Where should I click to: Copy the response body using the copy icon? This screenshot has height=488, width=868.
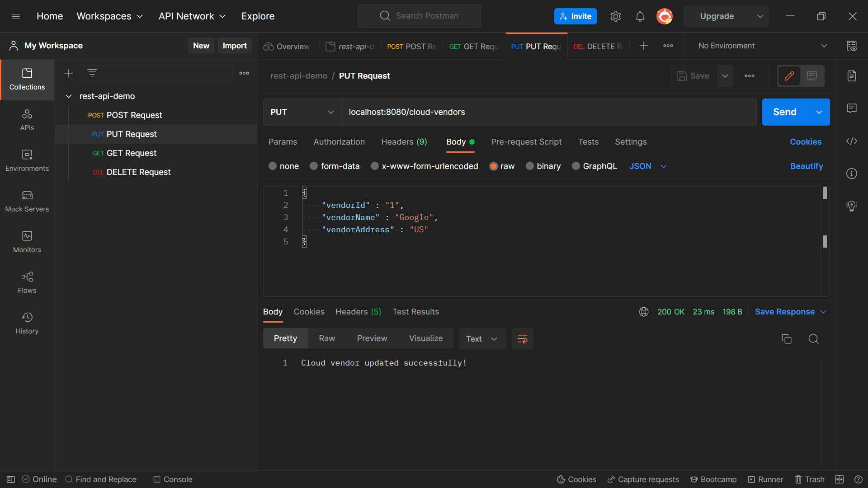787,338
